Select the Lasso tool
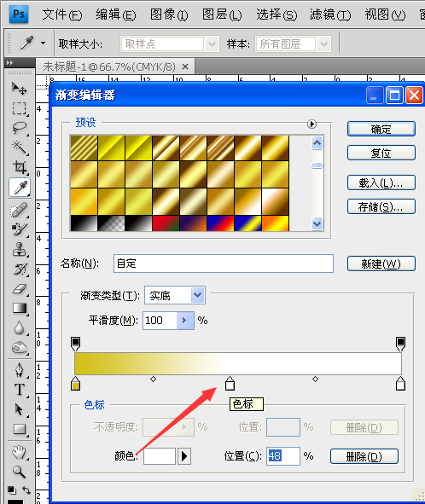The height and width of the screenshot is (504, 425). (20, 128)
